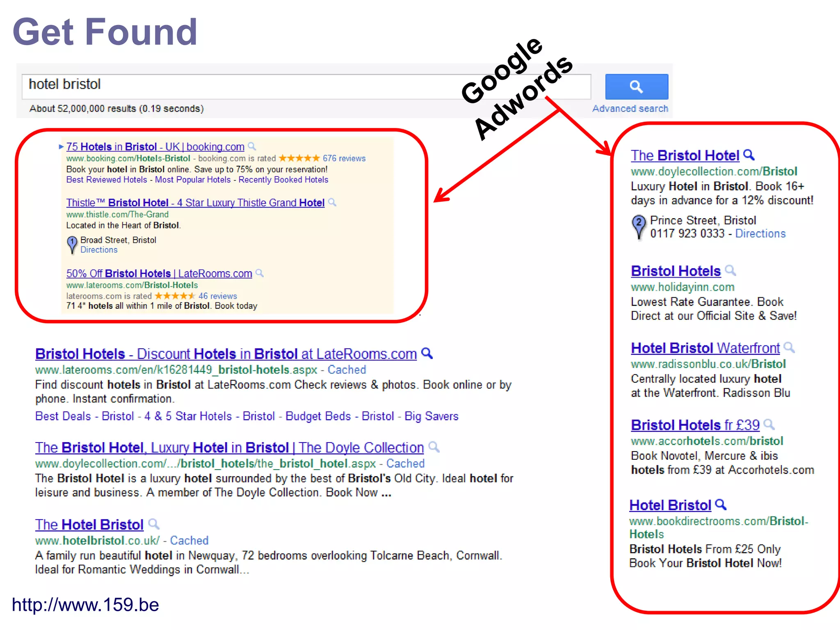Open Cached link for doylecollection.com result
The width and height of the screenshot is (840, 630).
(x=405, y=463)
